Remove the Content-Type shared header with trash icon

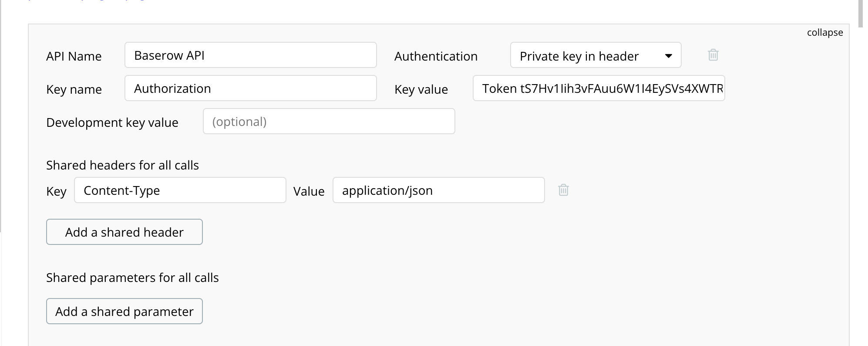click(x=563, y=190)
